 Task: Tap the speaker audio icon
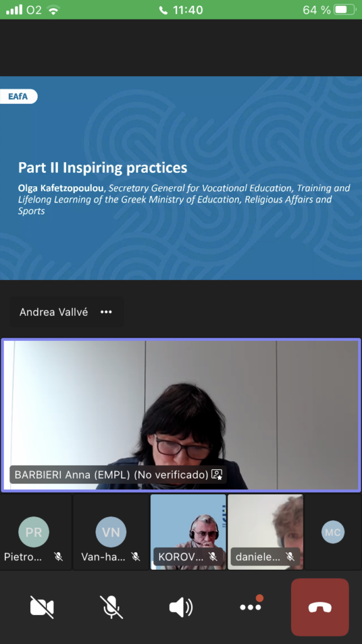[x=180, y=607]
